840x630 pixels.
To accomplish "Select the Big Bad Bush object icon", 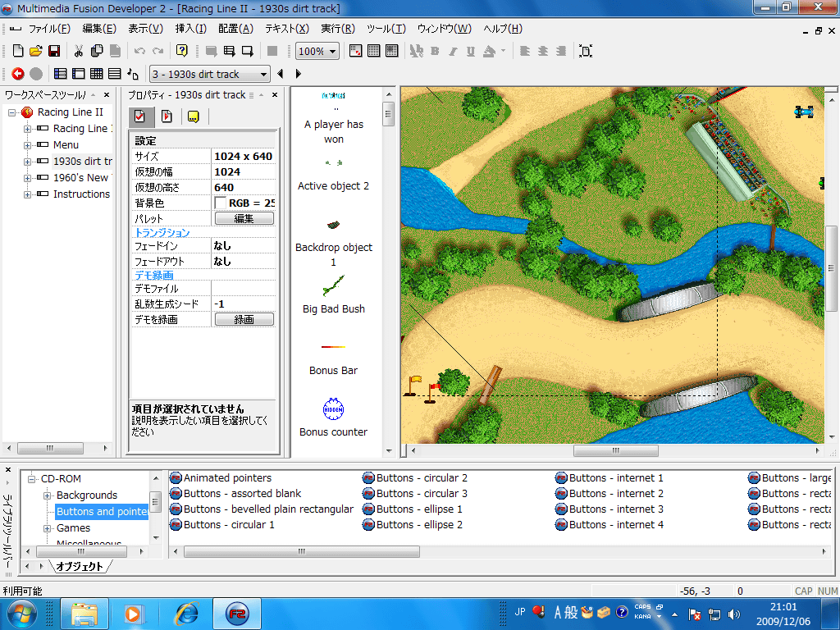I will click(333, 285).
